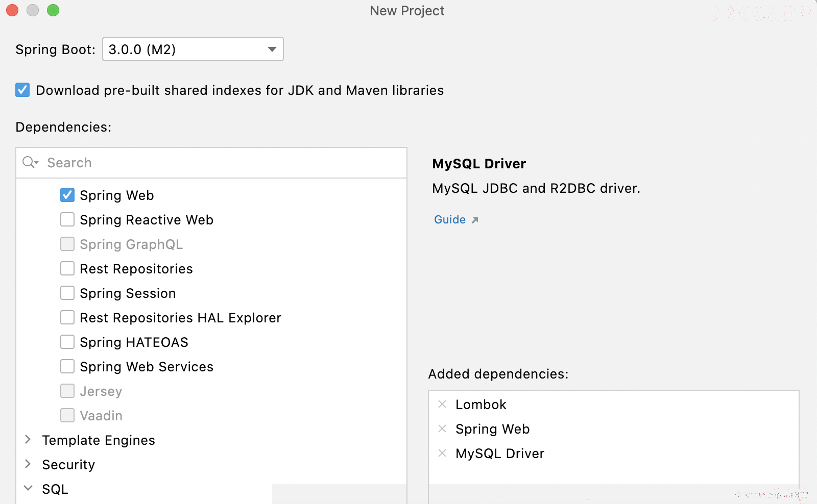
Task: Enable the Rest Repositories dependency
Action: pos(67,268)
